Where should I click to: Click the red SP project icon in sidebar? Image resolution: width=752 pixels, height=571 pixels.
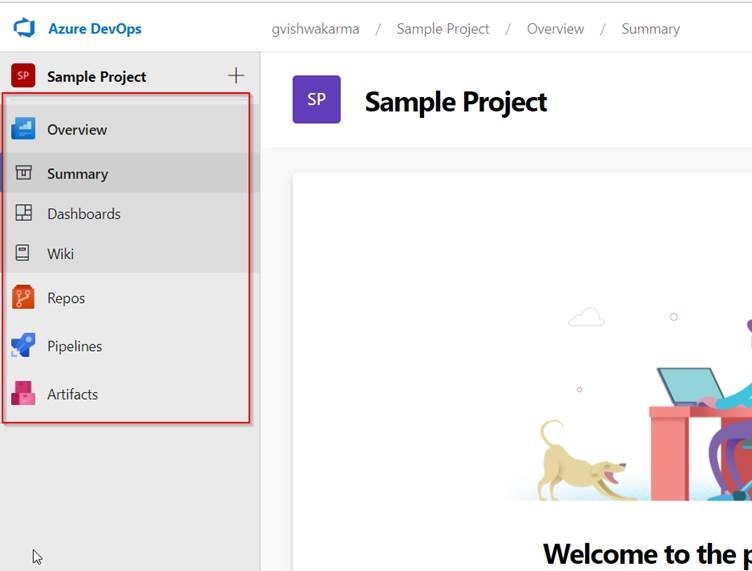[23, 76]
